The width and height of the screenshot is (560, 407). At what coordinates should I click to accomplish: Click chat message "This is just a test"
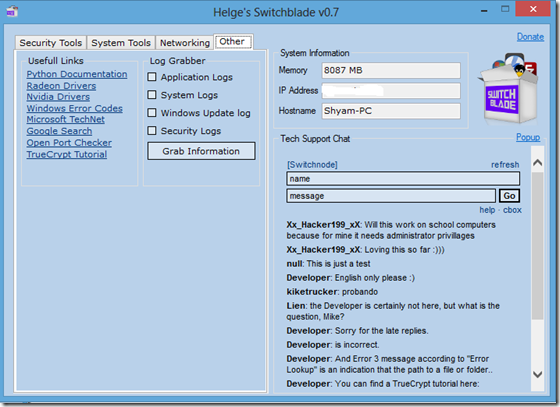pos(339,264)
